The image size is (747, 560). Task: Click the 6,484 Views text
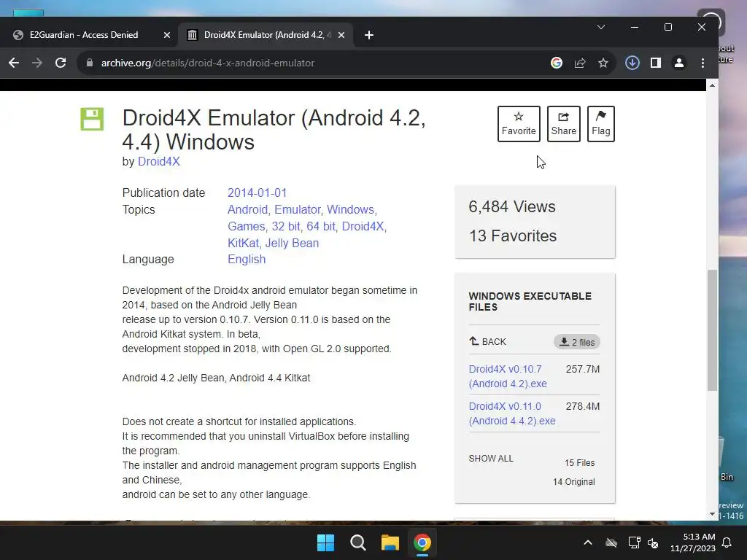[512, 206]
